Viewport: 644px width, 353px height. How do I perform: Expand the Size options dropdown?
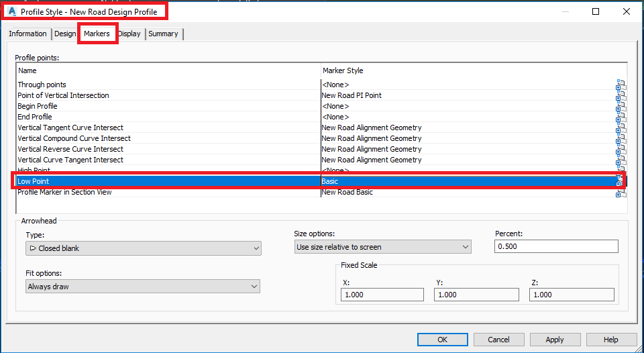tap(383, 247)
